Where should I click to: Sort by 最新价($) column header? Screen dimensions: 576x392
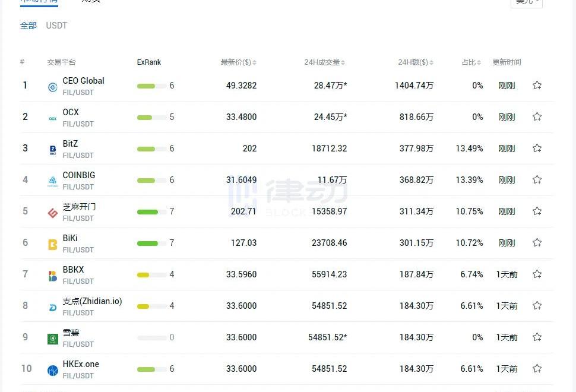238,62
